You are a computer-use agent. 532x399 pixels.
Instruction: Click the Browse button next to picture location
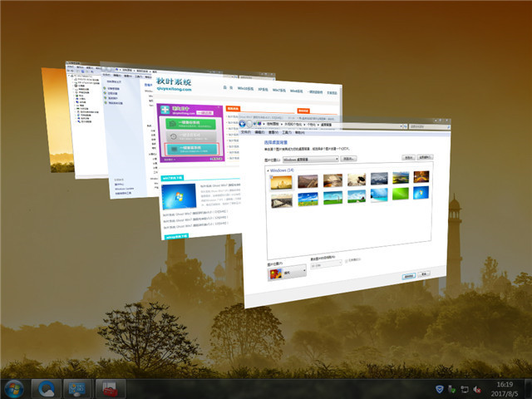point(348,159)
